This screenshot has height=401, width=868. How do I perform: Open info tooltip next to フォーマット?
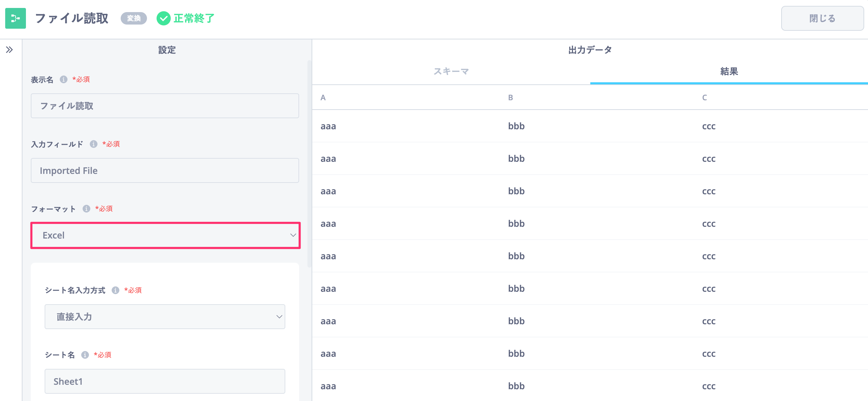pyautogui.click(x=86, y=209)
